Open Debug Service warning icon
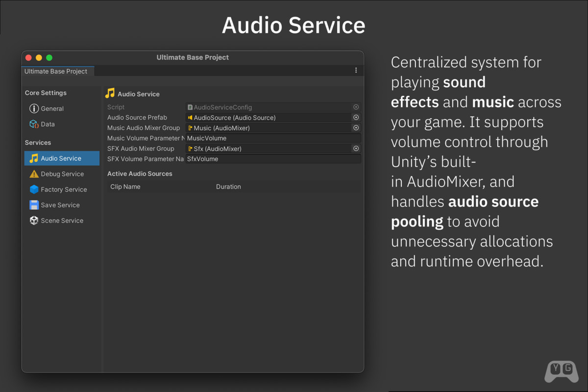 (x=34, y=174)
